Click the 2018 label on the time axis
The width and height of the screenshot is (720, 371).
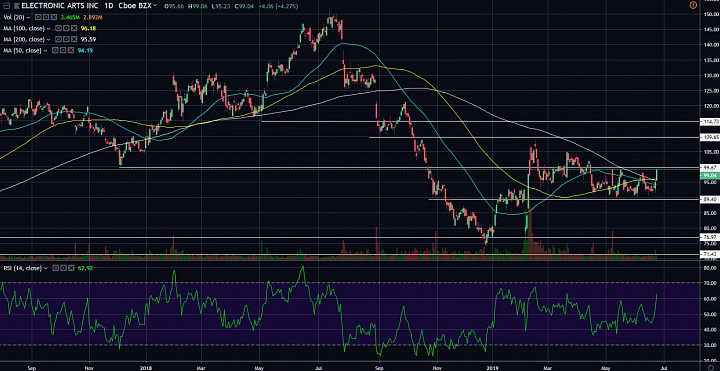coord(146,367)
